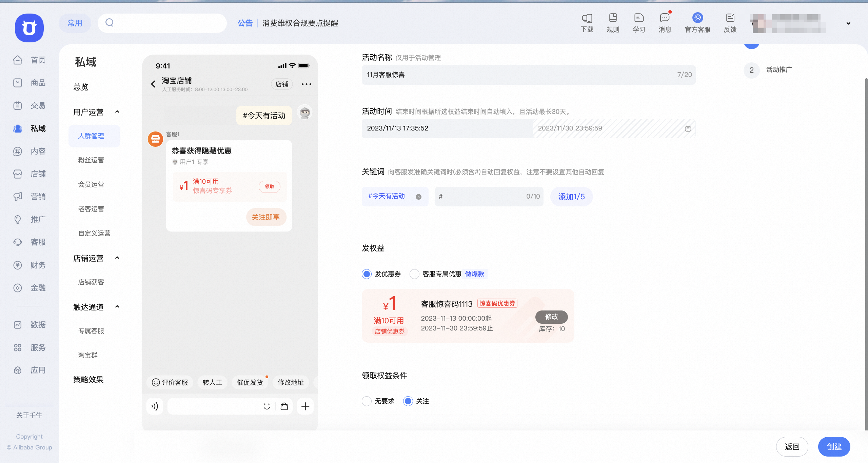This screenshot has height=463, width=868.
Task: Click the 下载 download icon
Action: click(x=587, y=18)
